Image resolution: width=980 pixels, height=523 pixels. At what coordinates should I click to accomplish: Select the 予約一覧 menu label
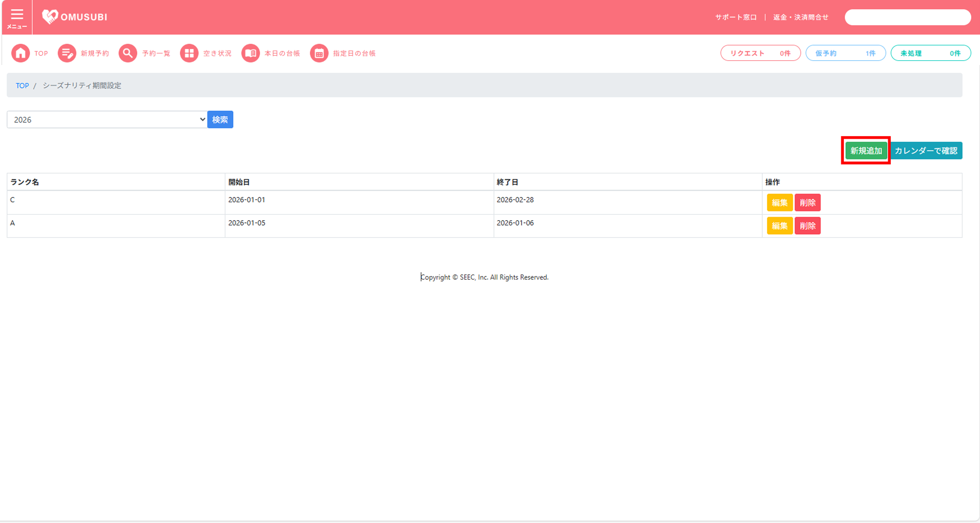click(156, 54)
